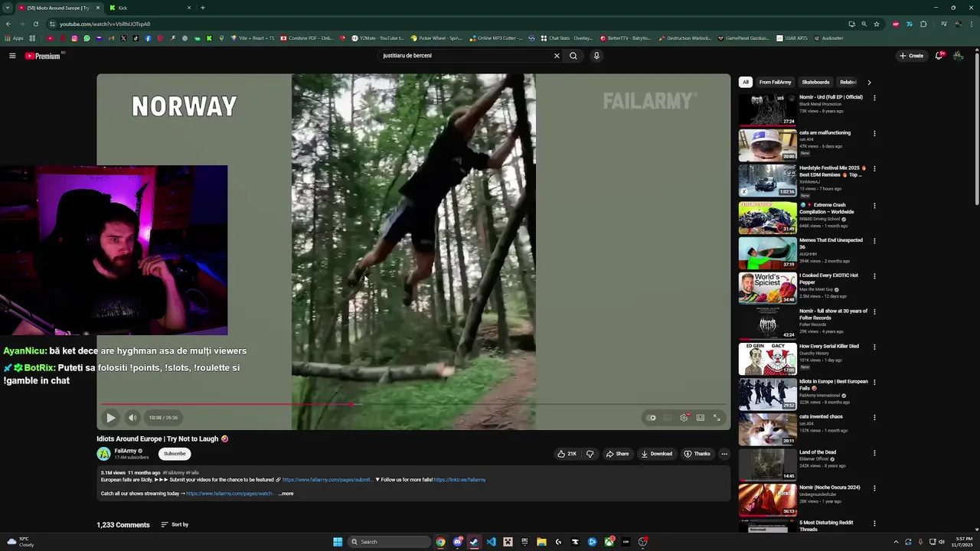
Task: Seek on the red video progress bar
Action: pyautogui.click(x=413, y=404)
